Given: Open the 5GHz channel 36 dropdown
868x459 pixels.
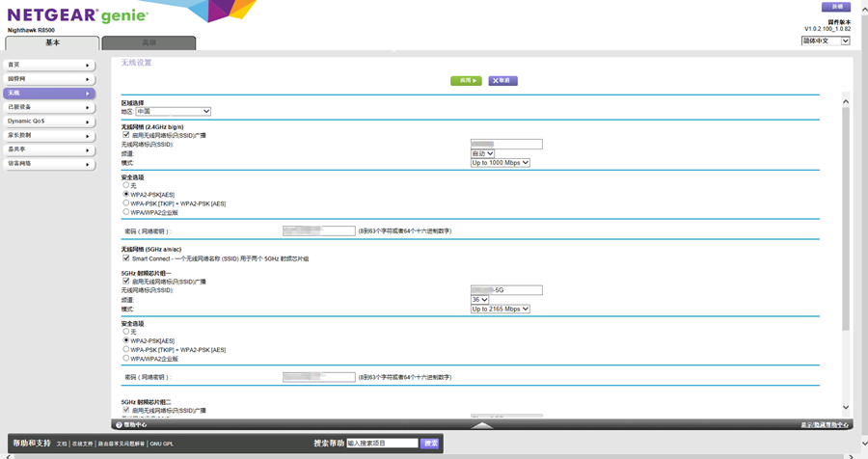Looking at the screenshot, I should click(479, 300).
